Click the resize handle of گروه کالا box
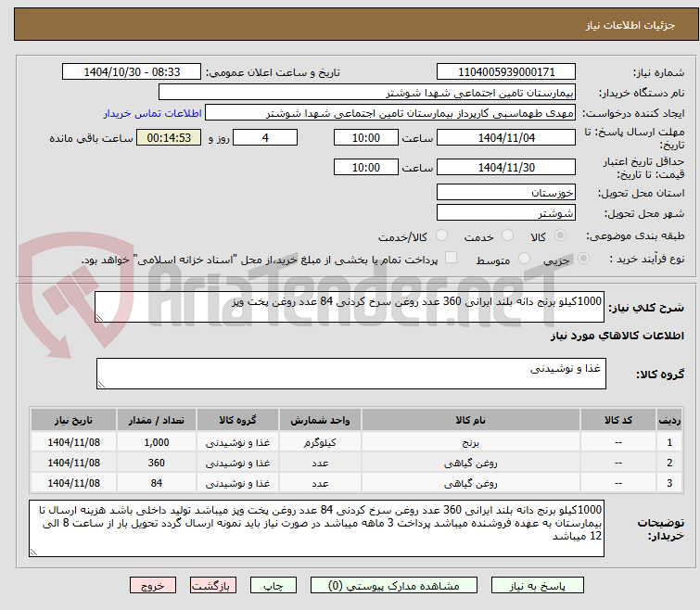This screenshot has height=610, width=700. click(101, 385)
